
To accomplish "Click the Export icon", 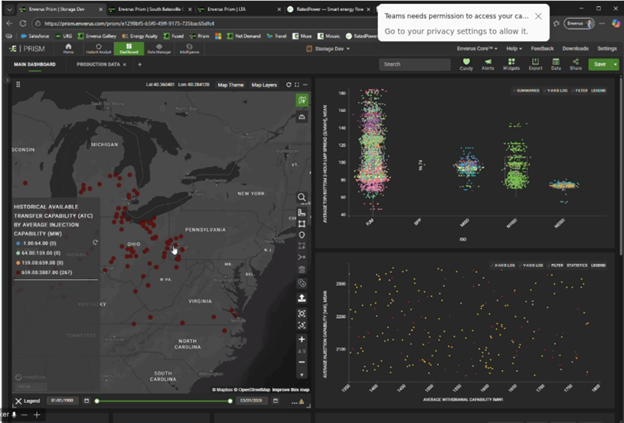I will pos(536,64).
